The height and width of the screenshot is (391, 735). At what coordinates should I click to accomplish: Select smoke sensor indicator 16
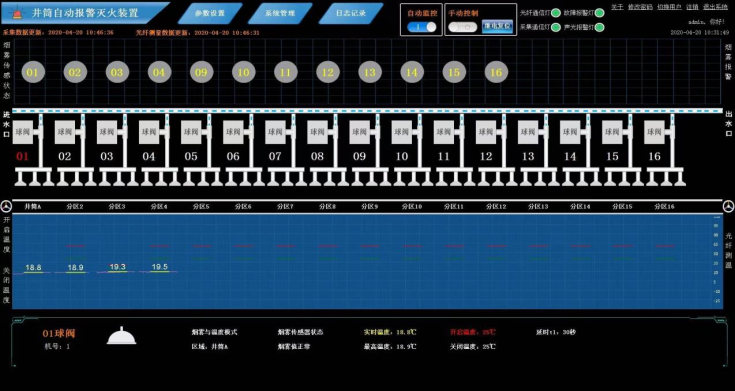pos(496,73)
